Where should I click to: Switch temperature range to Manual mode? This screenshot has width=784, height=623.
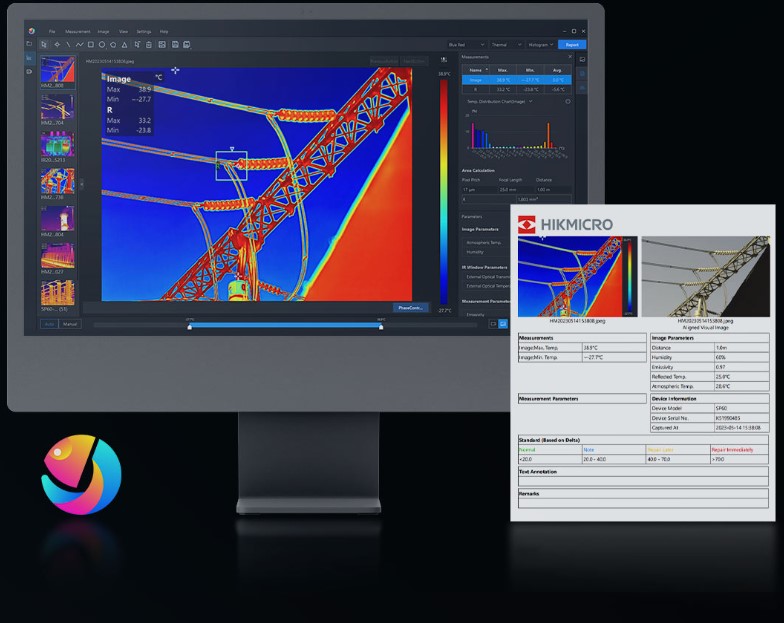(70, 324)
